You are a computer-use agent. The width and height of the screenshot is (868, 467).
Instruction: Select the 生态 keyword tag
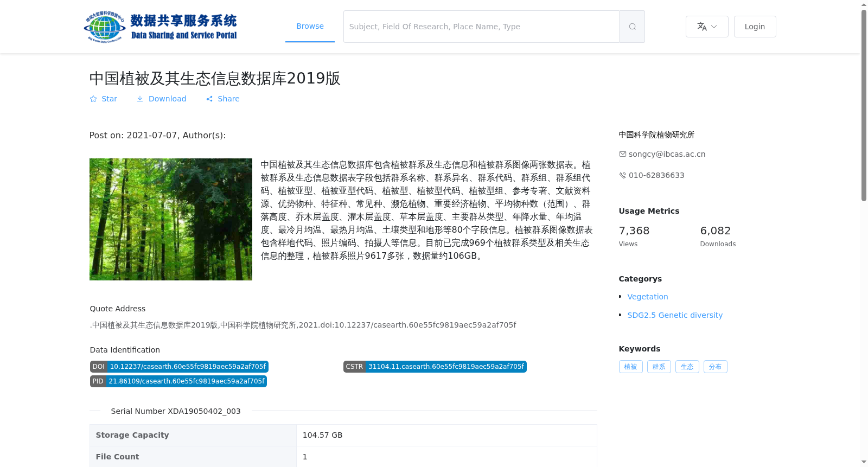pos(687,367)
